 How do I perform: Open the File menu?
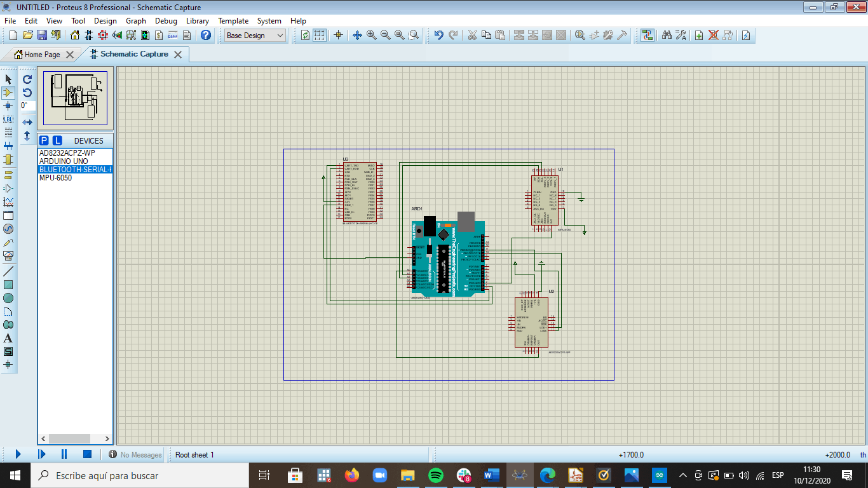[x=10, y=21]
